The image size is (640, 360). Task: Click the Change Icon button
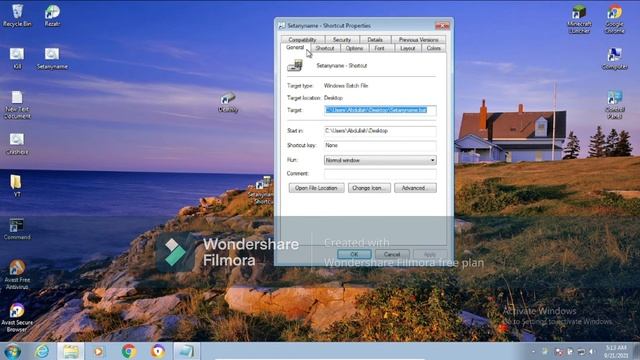click(x=369, y=188)
